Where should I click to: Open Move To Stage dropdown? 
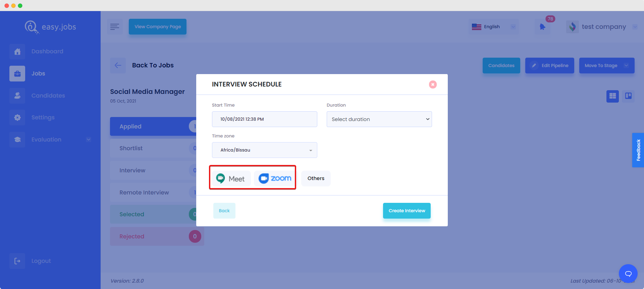click(x=606, y=65)
